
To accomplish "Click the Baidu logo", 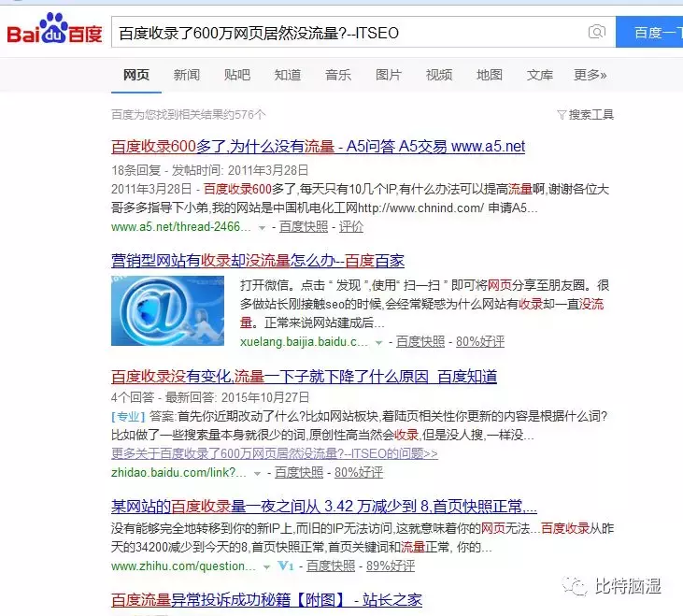I will pyautogui.click(x=54, y=29).
